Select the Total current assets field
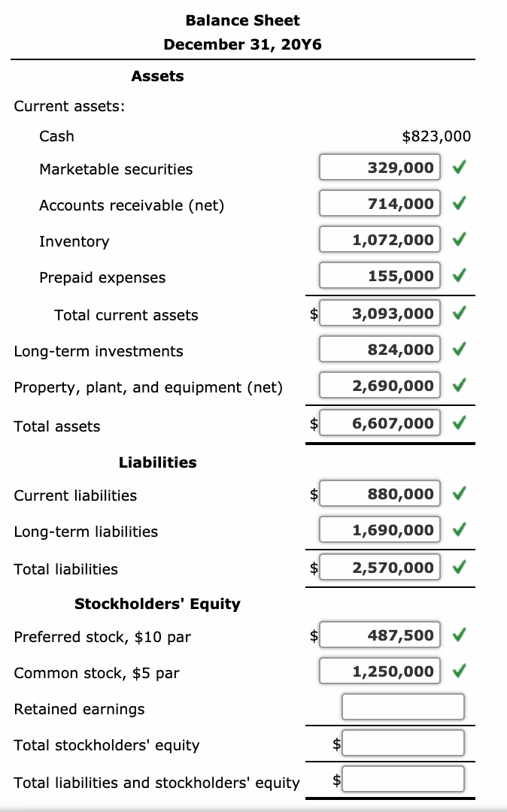This screenshot has width=507, height=812. [x=379, y=313]
